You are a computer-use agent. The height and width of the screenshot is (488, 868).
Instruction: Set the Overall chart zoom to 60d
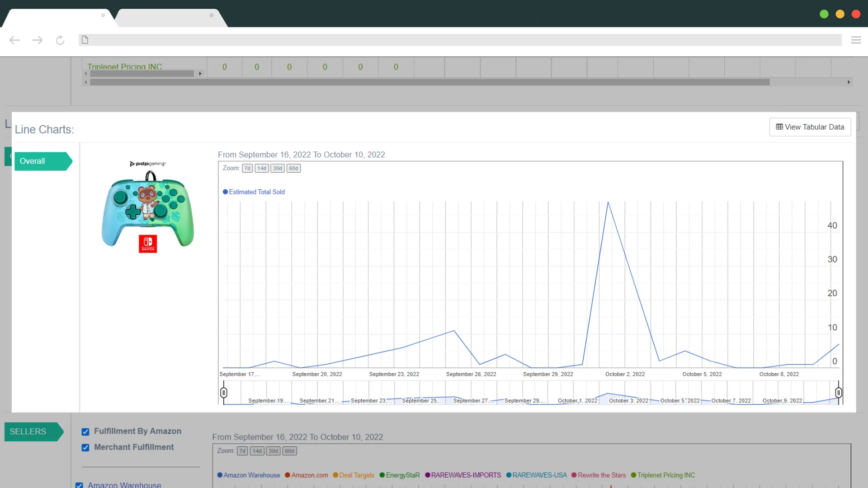click(x=294, y=168)
